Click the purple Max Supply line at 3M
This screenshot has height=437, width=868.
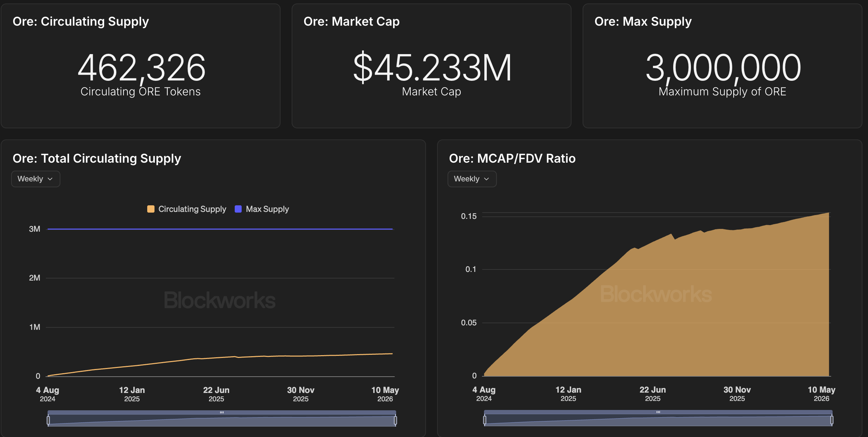[220, 229]
